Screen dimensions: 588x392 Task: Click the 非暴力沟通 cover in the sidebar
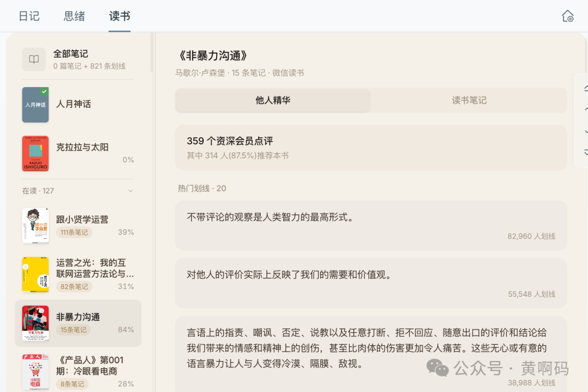[35, 323]
